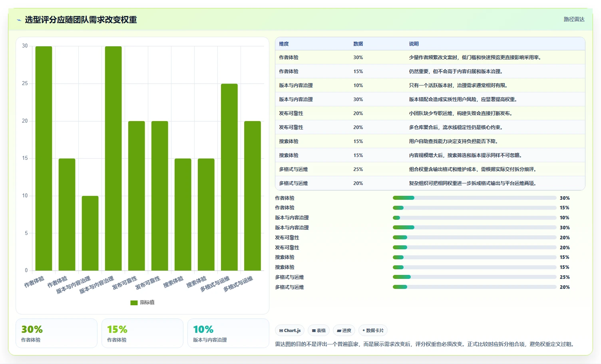601x364 pixels.
Task: Click the icon left of the page title
Action: tap(19, 20)
